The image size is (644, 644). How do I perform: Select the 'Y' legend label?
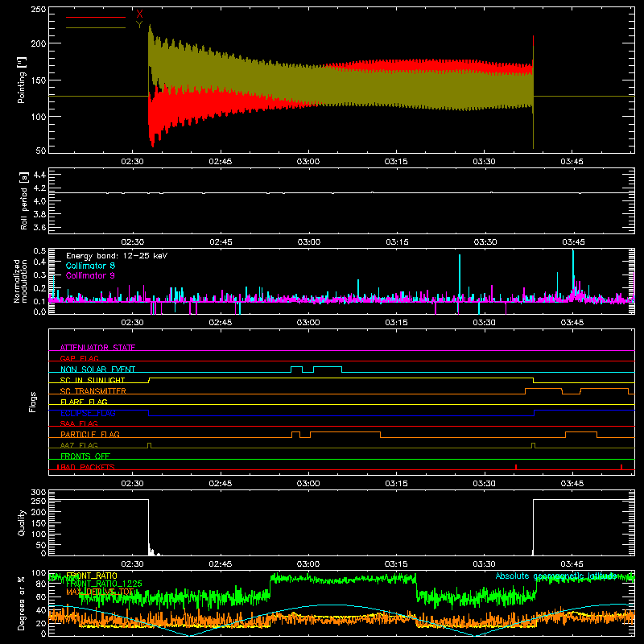click(x=139, y=25)
